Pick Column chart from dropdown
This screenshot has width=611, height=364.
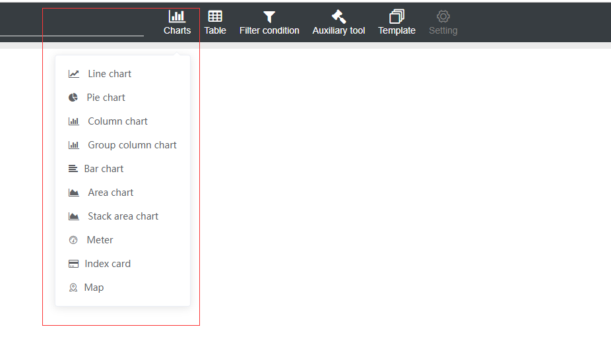coord(123,121)
